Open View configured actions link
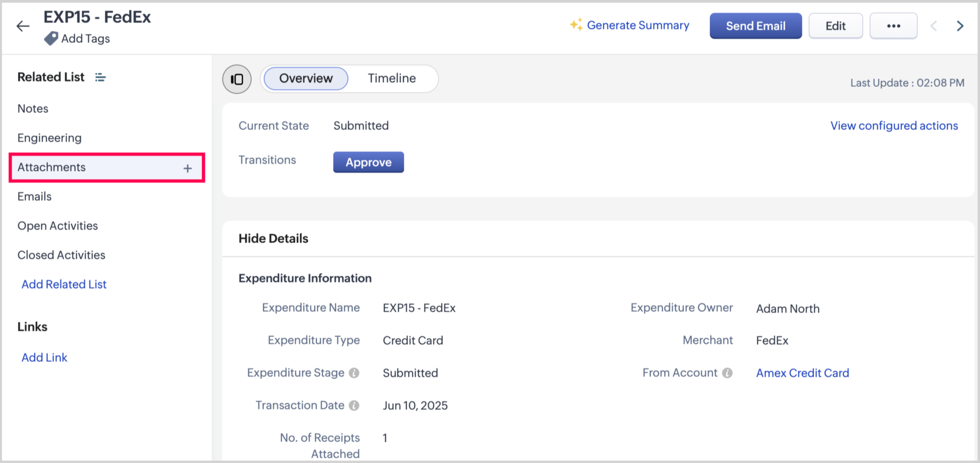The width and height of the screenshot is (980, 463). [x=894, y=126]
